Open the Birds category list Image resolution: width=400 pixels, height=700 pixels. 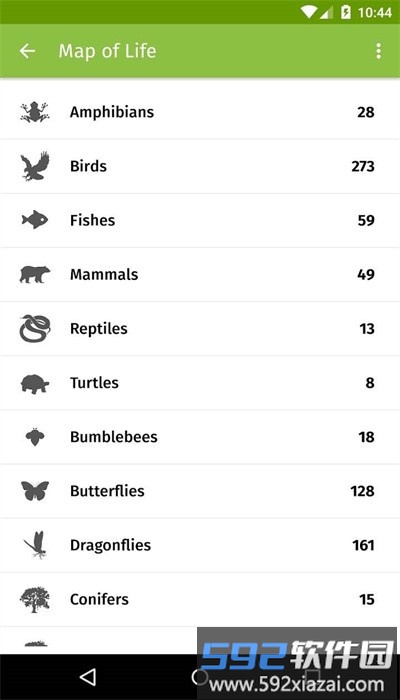tap(200, 166)
